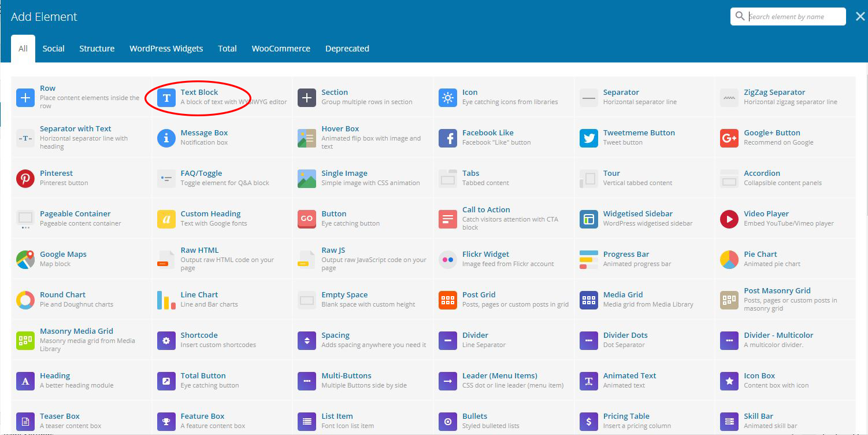This screenshot has width=868, height=435.
Task: Open the WordPress Widgets tab
Action: coord(166,49)
